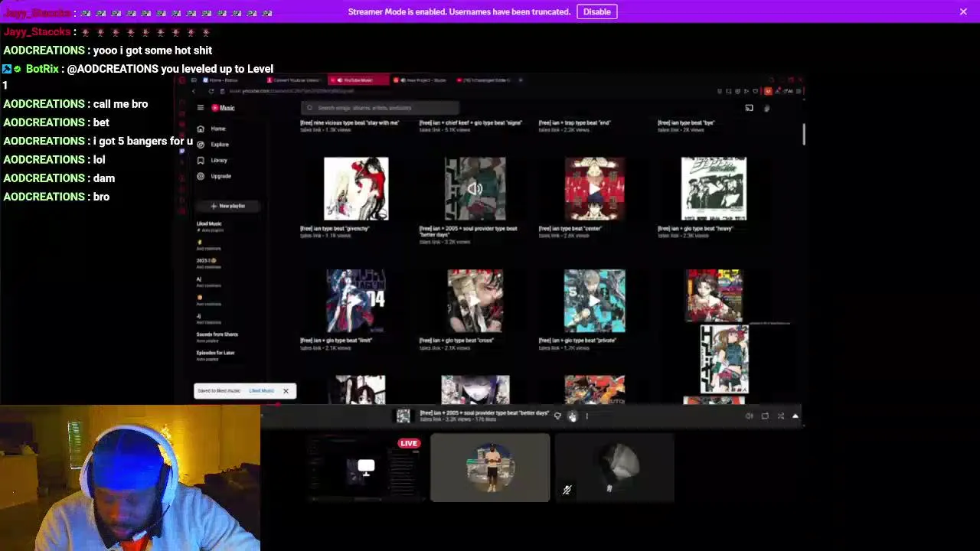The height and width of the screenshot is (551, 980).
Task: Expand player page with up arrow
Action: (795, 416)
